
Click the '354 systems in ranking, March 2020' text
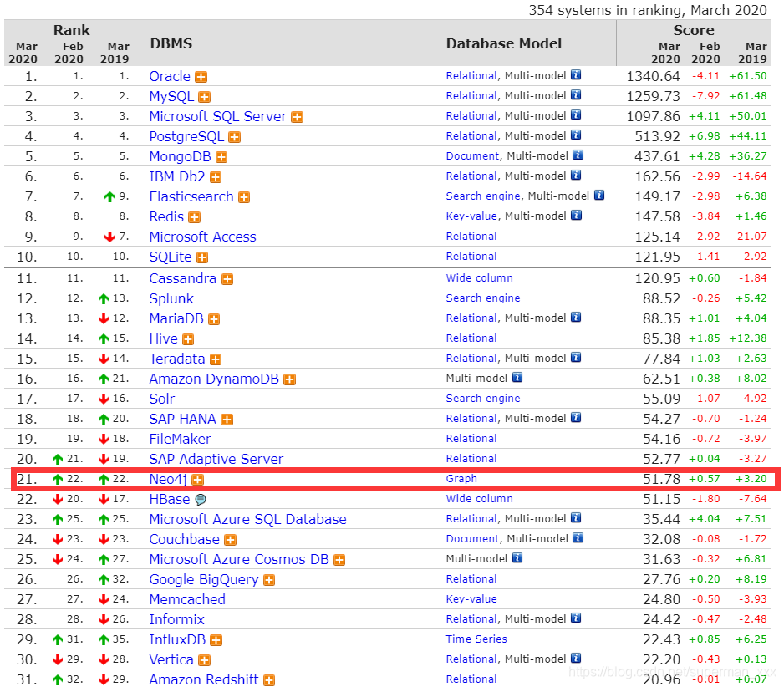coord(648,10)
